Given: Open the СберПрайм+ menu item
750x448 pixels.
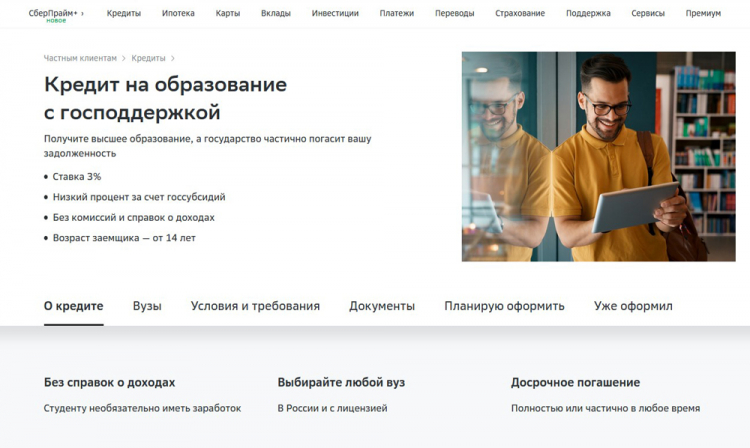Looking at the screenshot, I should 55,13.
